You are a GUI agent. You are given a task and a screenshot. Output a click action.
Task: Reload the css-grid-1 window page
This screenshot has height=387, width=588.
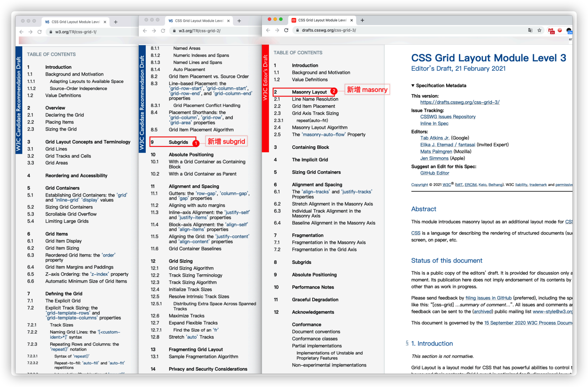click(x=40, y=32)
